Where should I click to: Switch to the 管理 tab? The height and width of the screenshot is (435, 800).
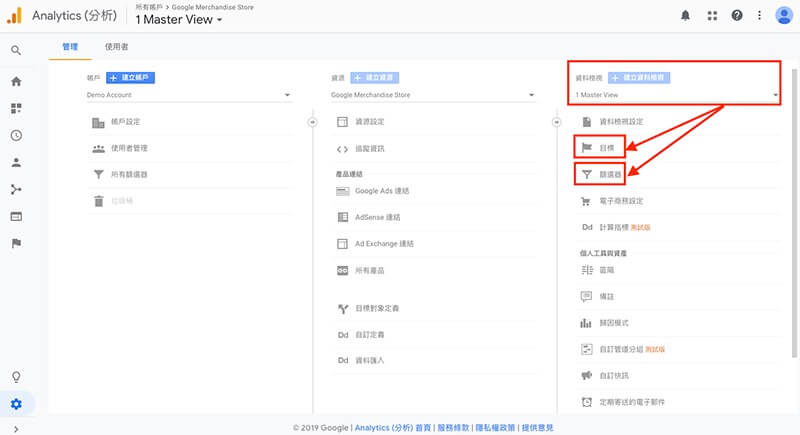(x=70, y=46)
